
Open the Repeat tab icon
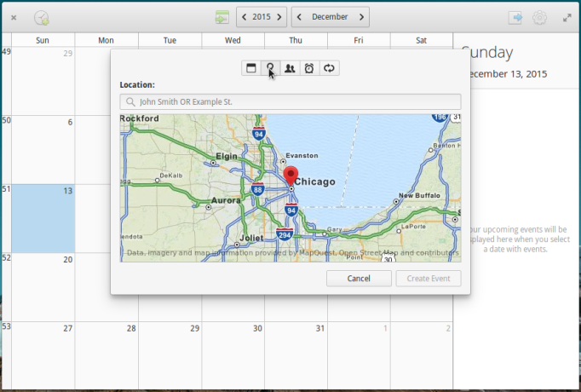tap(329, 68)
